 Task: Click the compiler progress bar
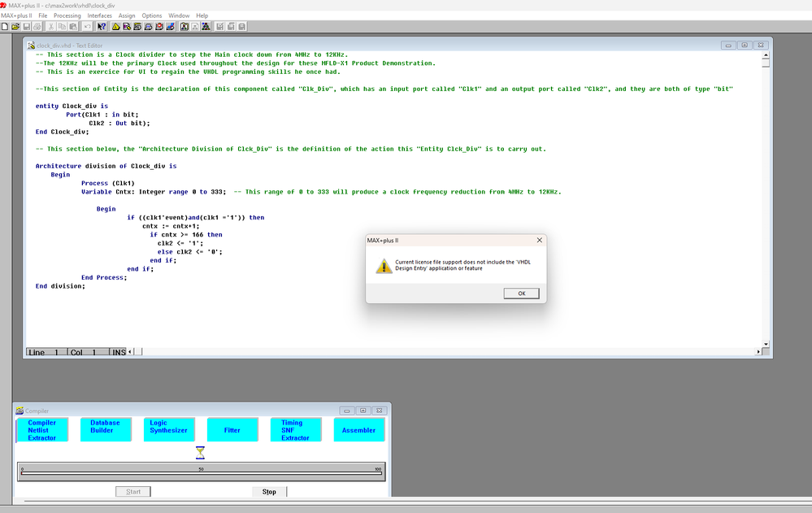point(201,474)
